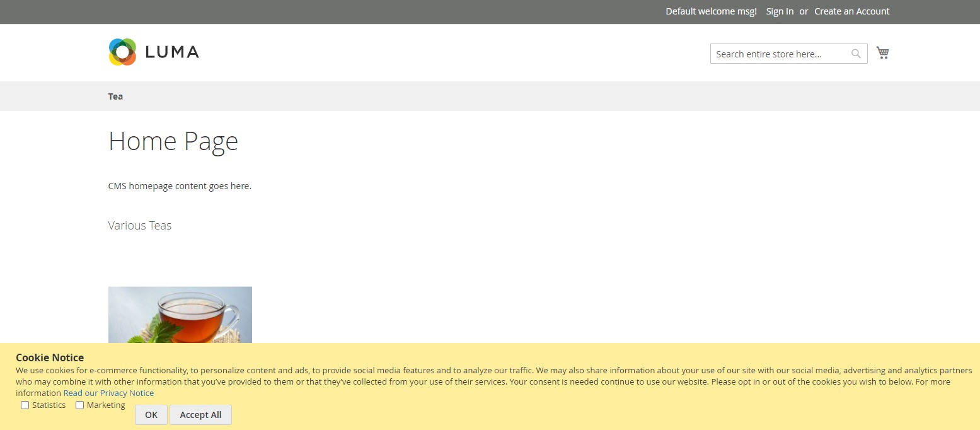Viewport: 980px width, 430px height.
Task: Select the CMS homepage content text
Action: 180,186
